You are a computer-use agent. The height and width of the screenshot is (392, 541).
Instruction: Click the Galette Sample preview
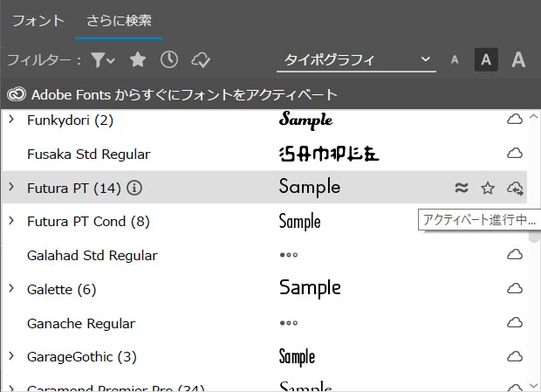click(x=310, y=288)
